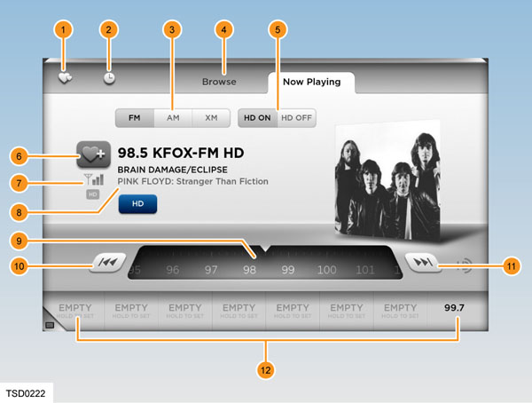Select the FM band
This screenshot has width=532, height=403.
134,117
